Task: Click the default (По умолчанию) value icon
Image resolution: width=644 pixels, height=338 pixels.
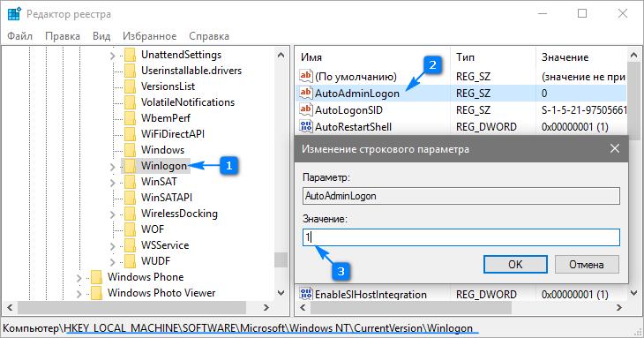Action: point(305,76)
